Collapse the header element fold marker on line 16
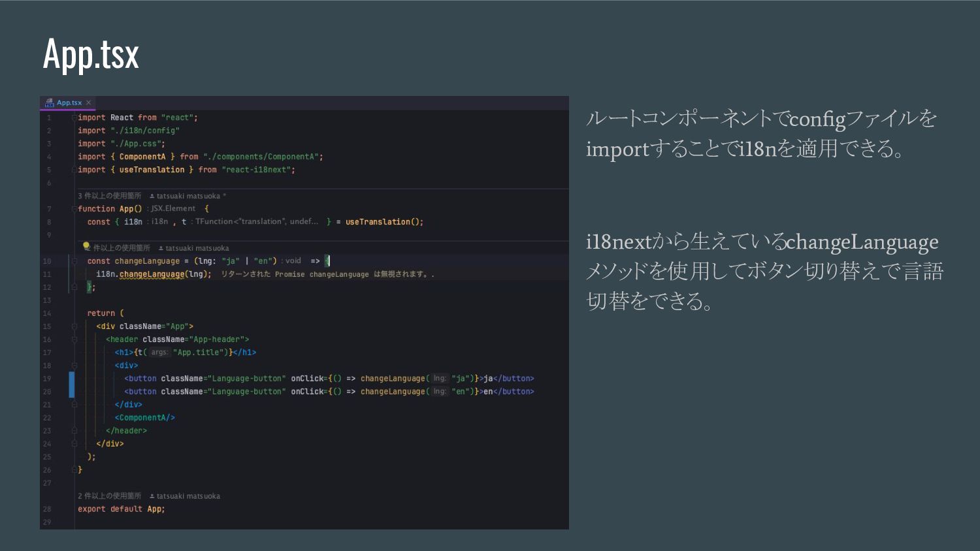980x551 pixels. [74, 339]
